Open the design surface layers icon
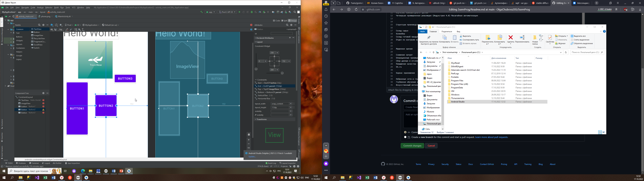This screenshot has width=644, height=181. (x=52, y=25)
